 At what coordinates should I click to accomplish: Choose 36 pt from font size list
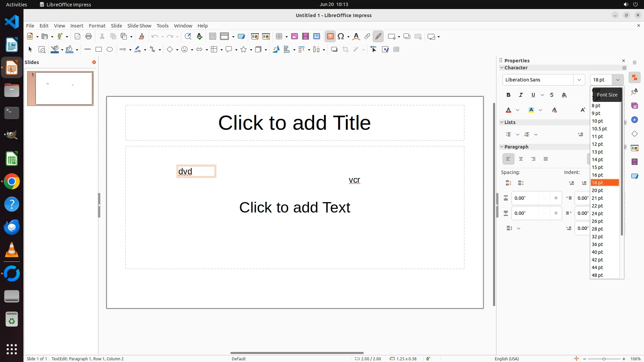coord(597,244)
